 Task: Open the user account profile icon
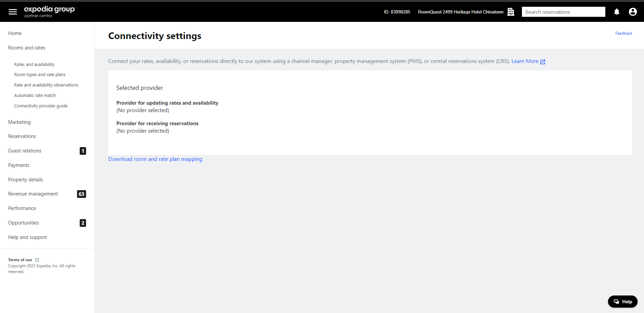tap(633, 12)
